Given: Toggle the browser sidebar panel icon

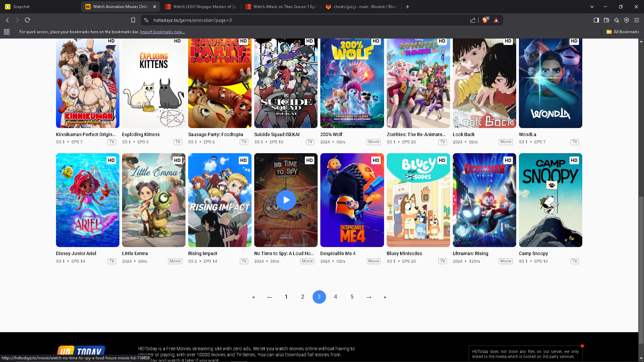Looking at the screenshot, I should (596, 20).
